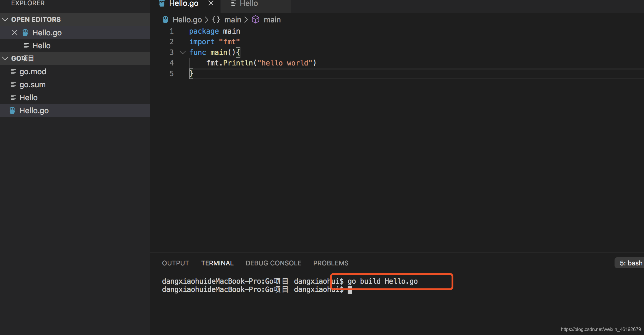Click 'go build Hello.go' command text in terminal
This screenshot has height=335, width=644.
pyautogui.click(x=383, y=281)
